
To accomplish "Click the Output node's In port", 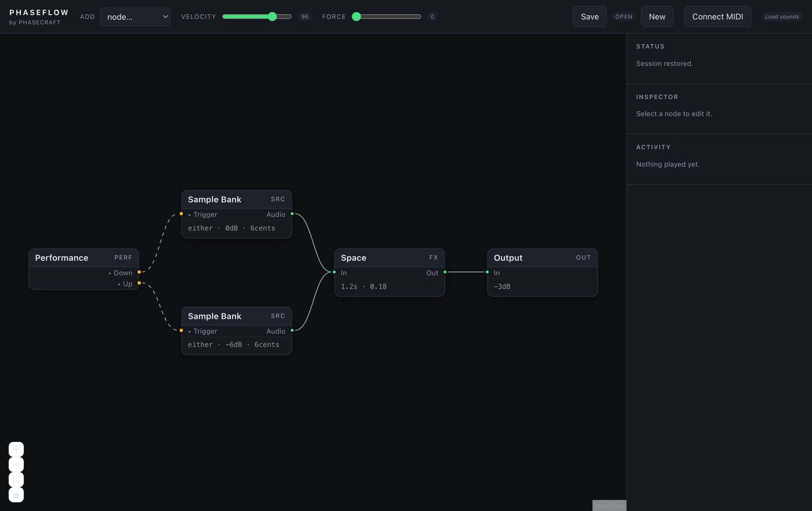I will (487, 272).
